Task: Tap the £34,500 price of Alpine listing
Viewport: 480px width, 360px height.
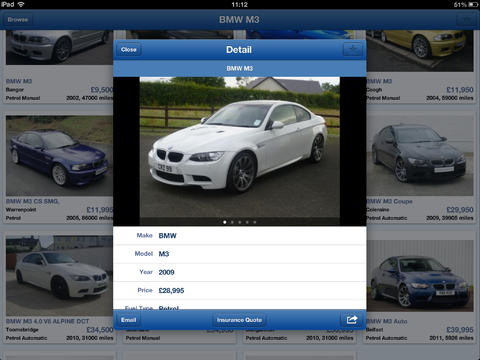Action: (100, 330)
